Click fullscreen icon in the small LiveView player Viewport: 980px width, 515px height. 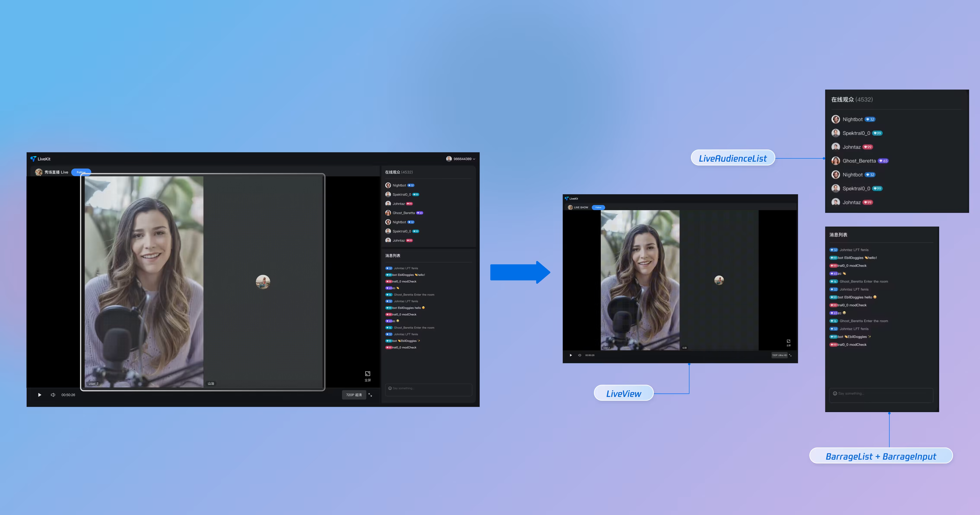(788, 341)
